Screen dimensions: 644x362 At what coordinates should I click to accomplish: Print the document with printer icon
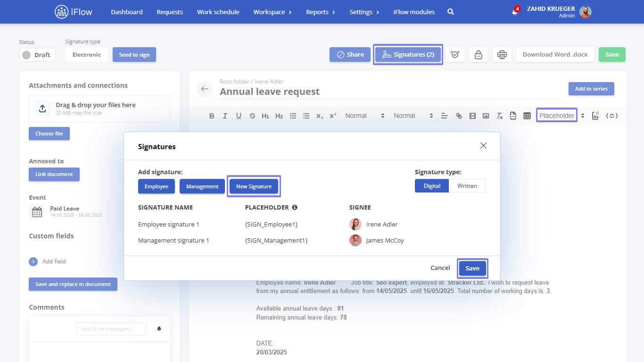click(502, 54)
